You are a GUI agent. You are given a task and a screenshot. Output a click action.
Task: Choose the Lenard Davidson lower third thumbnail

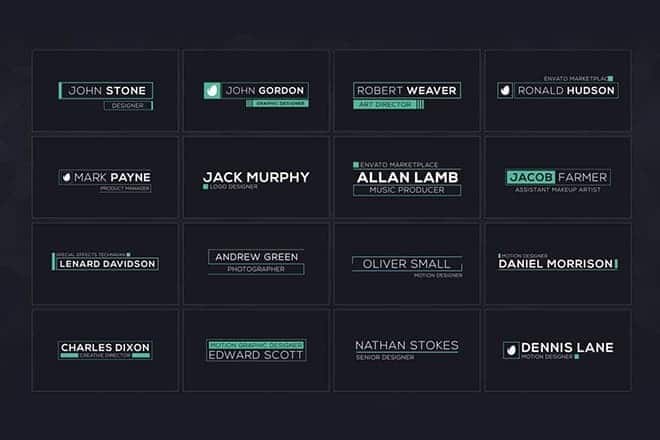point(105,263)
